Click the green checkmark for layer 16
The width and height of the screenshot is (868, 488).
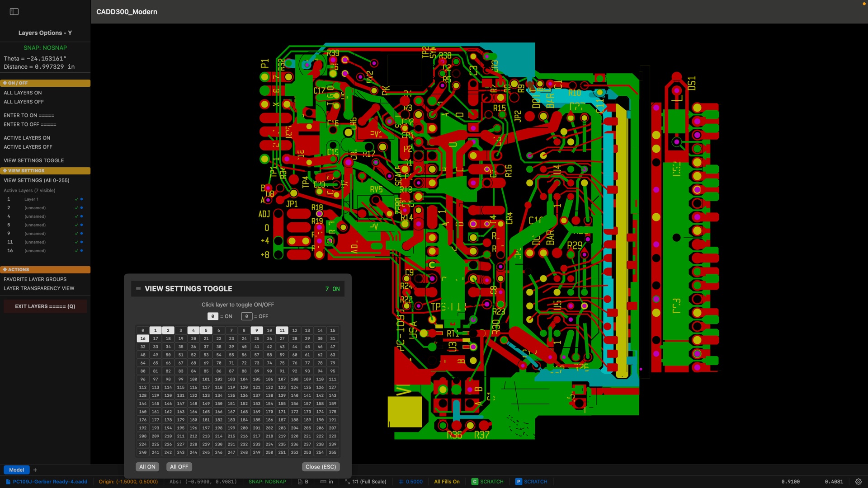tap(76, 251)
